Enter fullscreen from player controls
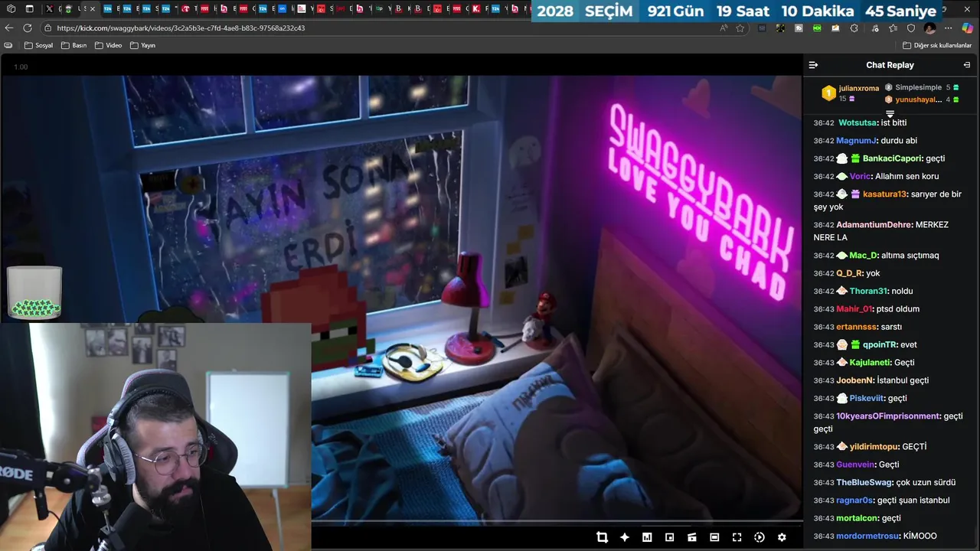980x551 pixels. [x=737, y=537]
